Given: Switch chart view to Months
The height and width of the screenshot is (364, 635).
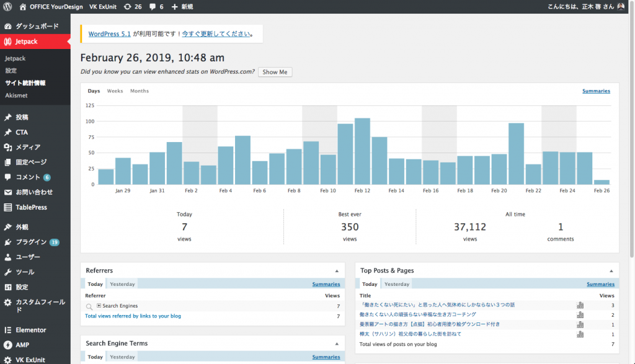Looking at the screenshot, I should (139, 91).
